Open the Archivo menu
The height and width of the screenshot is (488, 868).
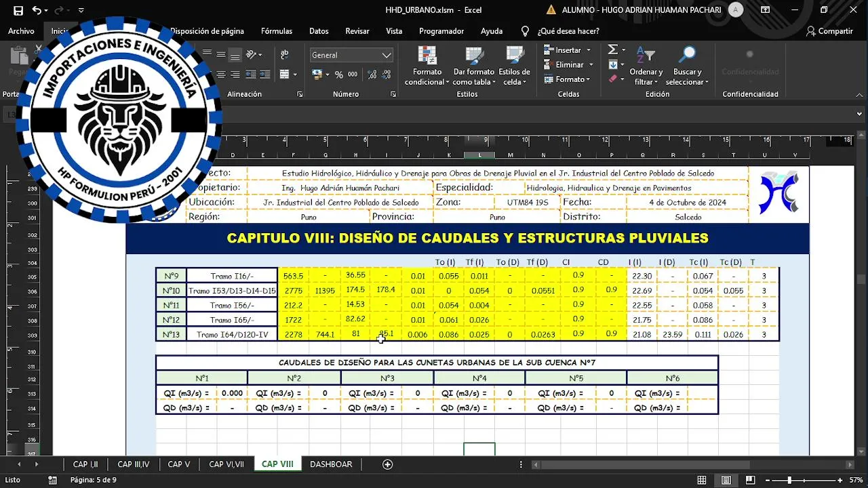(21, 31)
